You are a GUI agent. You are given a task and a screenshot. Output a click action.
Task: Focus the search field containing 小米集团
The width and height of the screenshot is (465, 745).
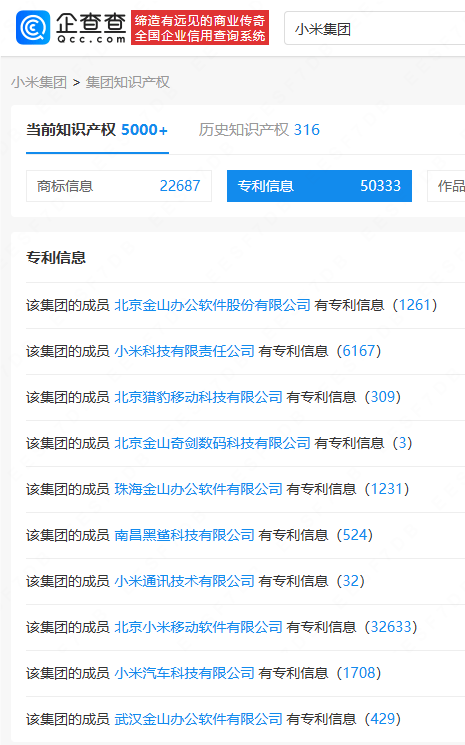374,29
